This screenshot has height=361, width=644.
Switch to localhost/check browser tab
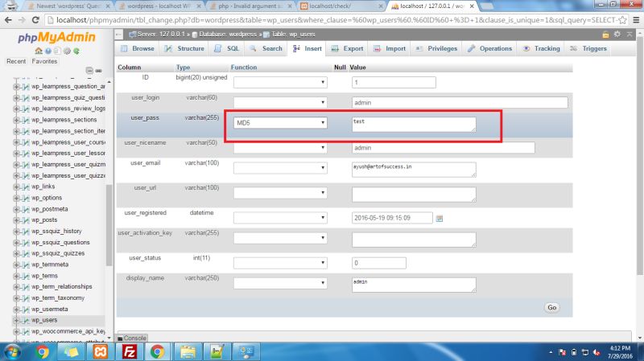341,6
